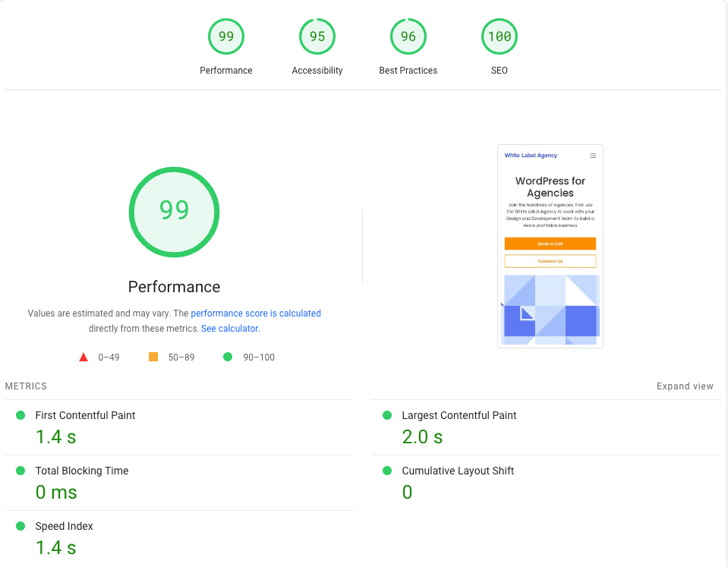
Task: Click the large Performance heading below the gauge
Action: tap(174, 286)
